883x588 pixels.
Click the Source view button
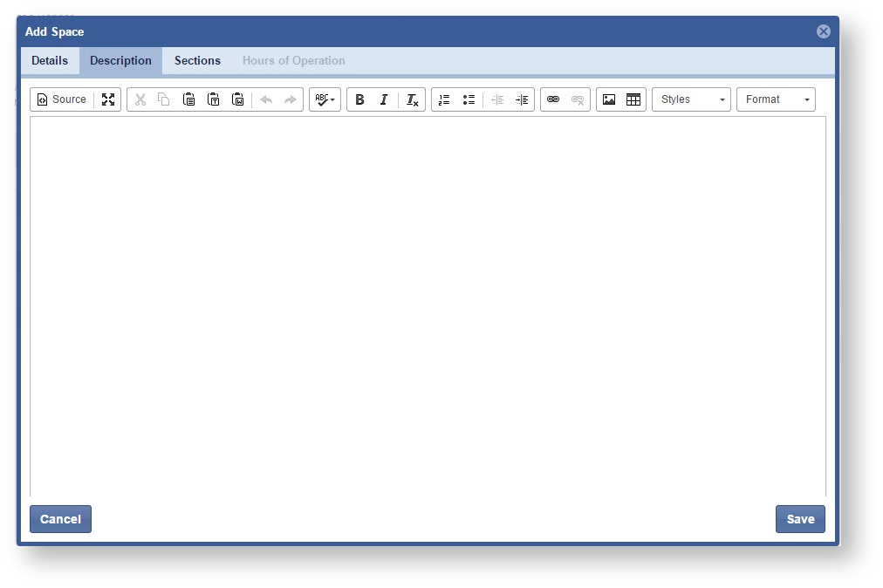pyautogui.click(x=61, y=99)
